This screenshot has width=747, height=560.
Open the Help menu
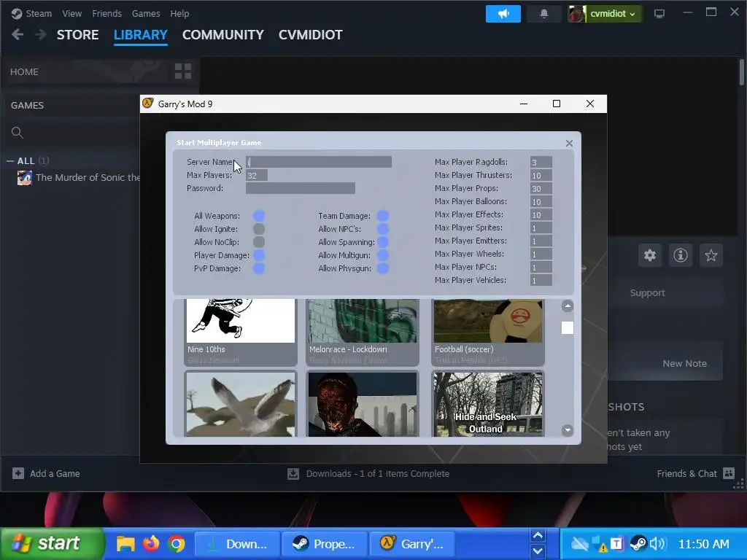point(179,14)
